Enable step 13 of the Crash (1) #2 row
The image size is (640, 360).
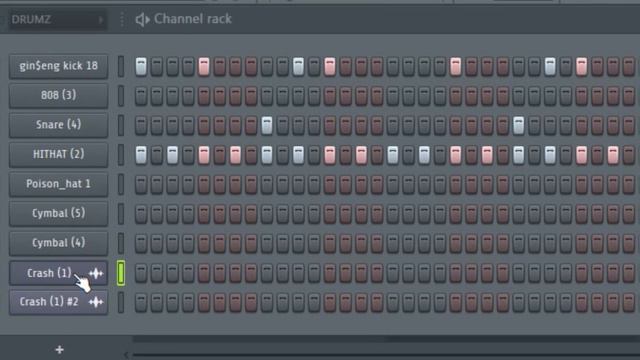(330, 302)
